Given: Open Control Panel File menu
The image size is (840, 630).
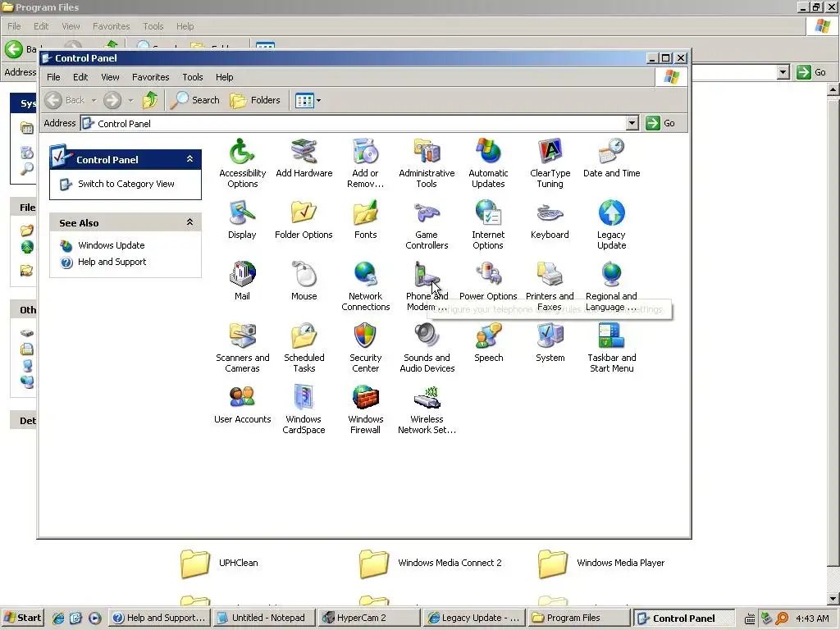Looking at the screenshot, I should tap(53, 77).
